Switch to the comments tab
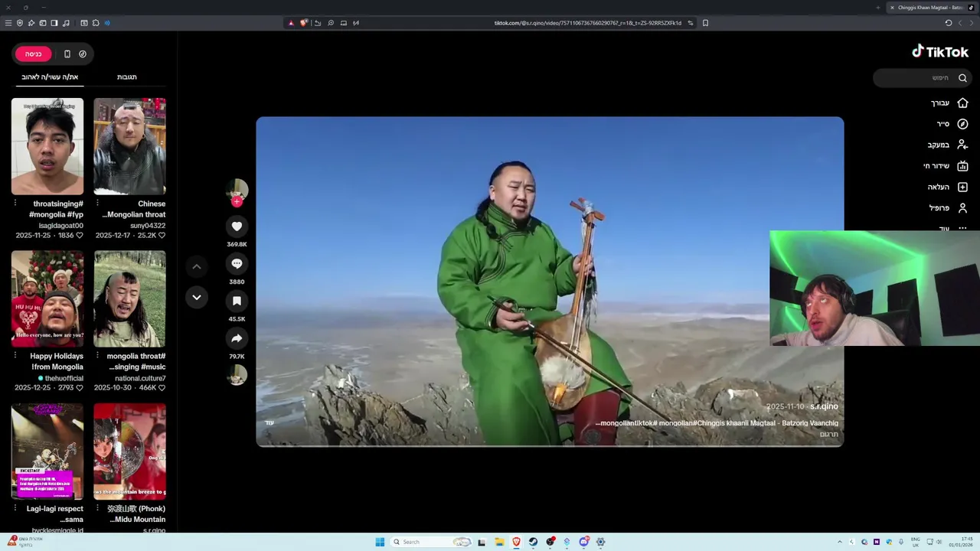The image size is (980, 551). [127, 77]
